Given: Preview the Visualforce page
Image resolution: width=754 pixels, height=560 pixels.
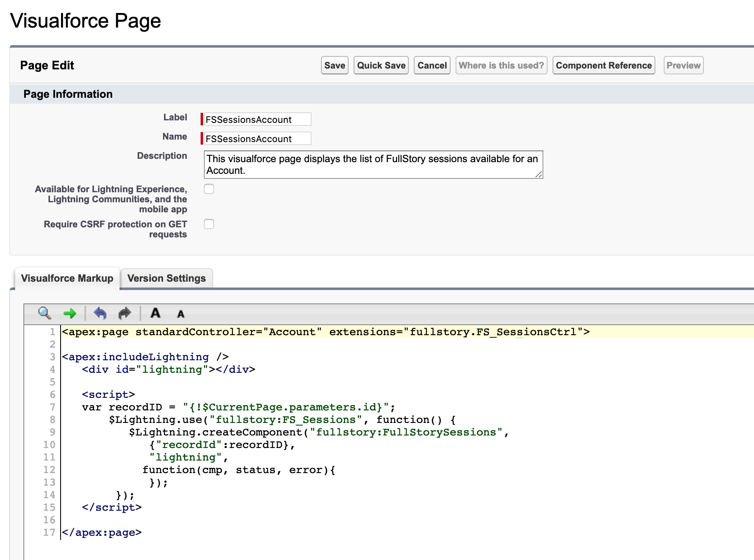Looking at the screenshot, I should pyautogui.click(x=684, y=65).
